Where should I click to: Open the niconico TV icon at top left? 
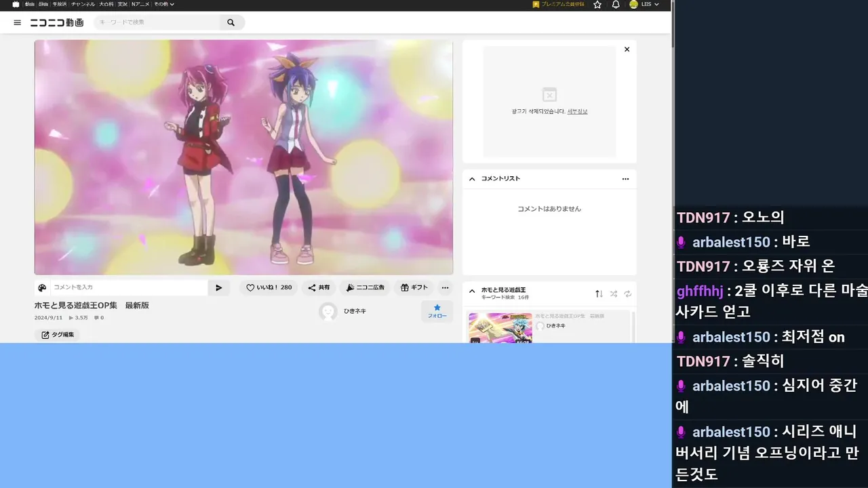[x=16, y=4]
